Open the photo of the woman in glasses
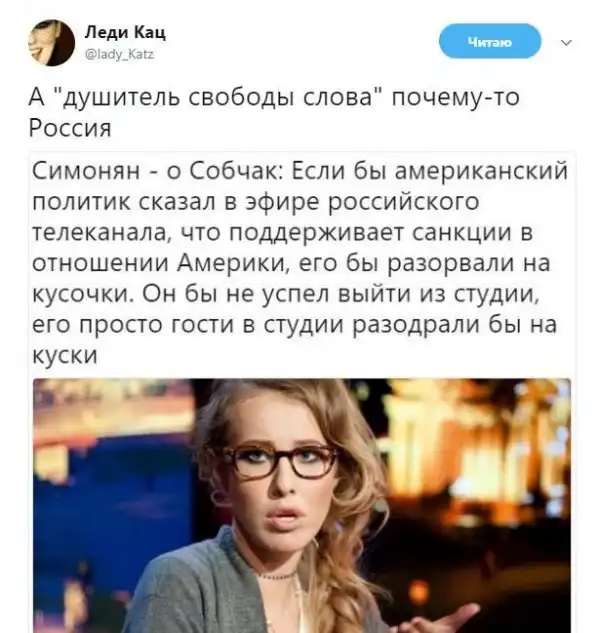The image size is (600, 633). (302, 505)
